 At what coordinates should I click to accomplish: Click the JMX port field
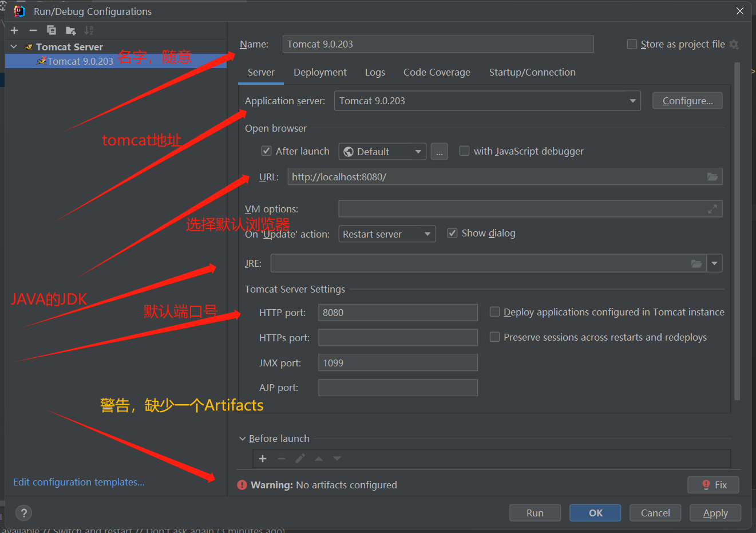(398, 363)
